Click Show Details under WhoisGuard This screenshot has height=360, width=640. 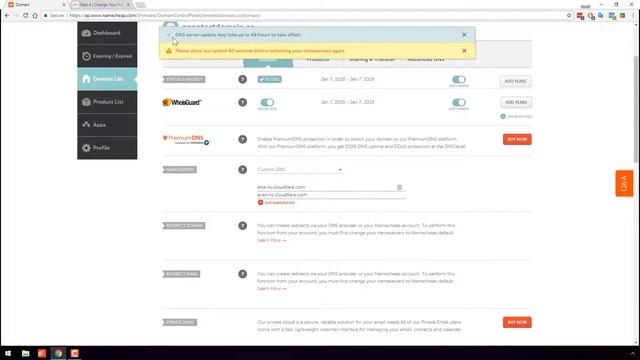516,116
